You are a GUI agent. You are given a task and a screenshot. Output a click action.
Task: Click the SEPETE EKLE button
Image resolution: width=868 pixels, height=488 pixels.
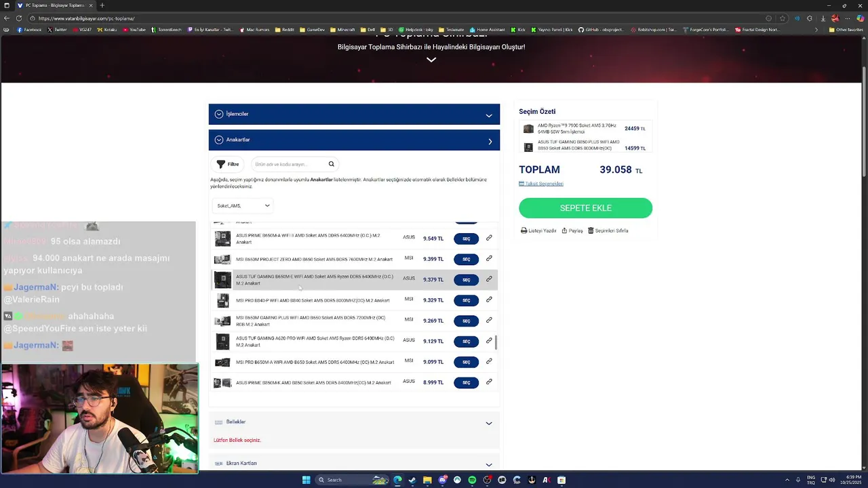pos(586,208)
